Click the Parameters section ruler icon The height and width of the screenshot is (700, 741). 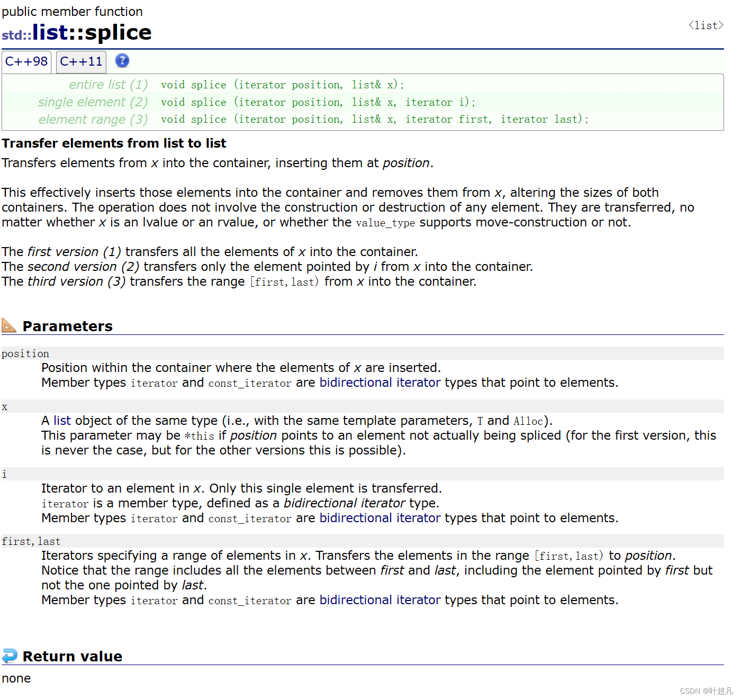coord(9,325)
